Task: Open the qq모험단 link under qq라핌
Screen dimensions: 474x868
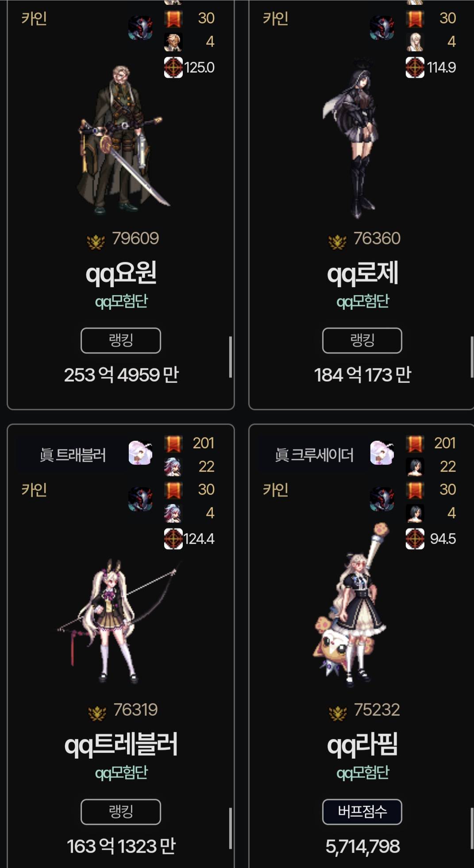Action: point(363,773)
